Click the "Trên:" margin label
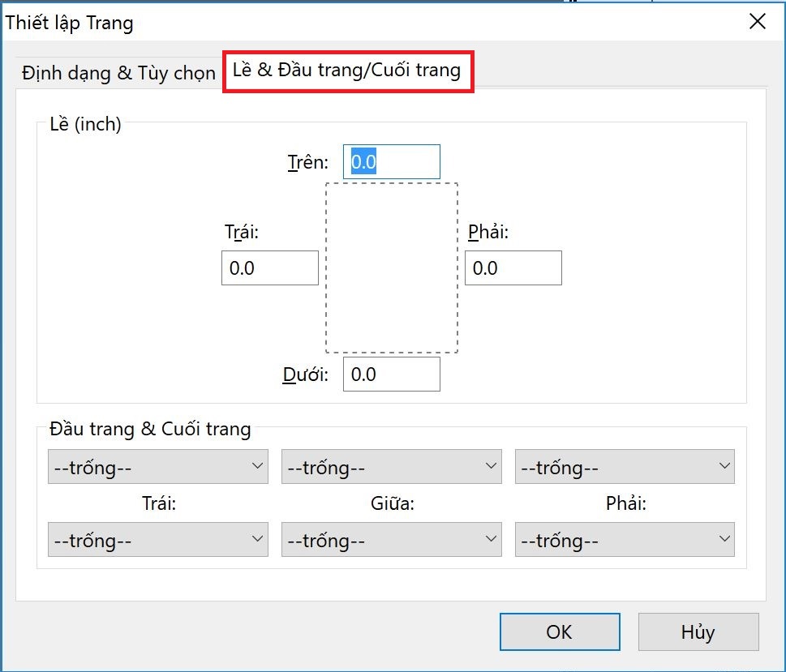Screen dimensions: 786x672 [x=308, y=163]
